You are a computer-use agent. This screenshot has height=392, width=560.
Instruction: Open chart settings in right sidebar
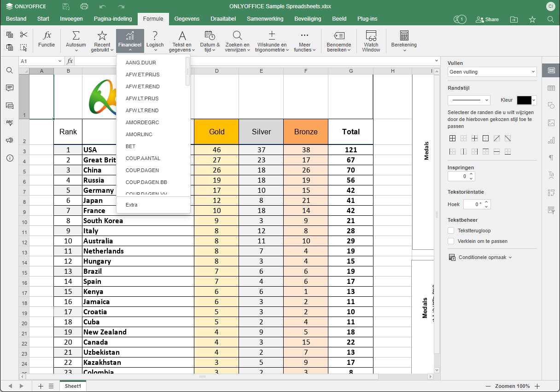pos(551,140)
